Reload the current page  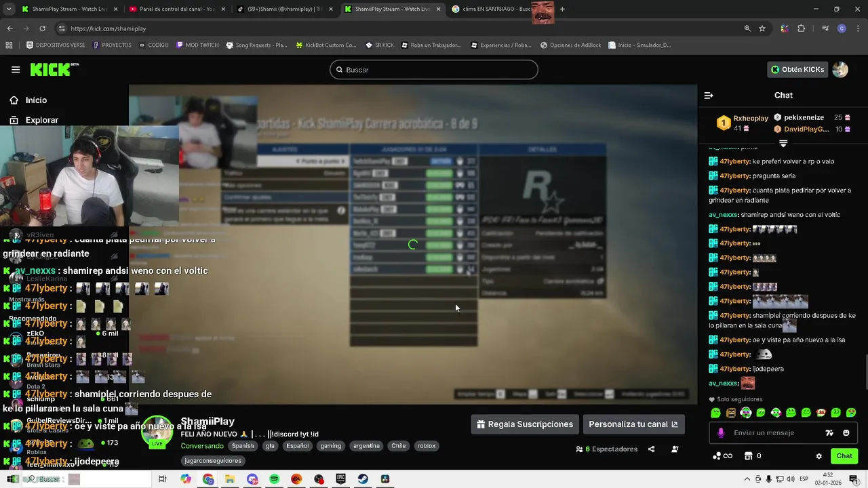click(x=42, y=28)
